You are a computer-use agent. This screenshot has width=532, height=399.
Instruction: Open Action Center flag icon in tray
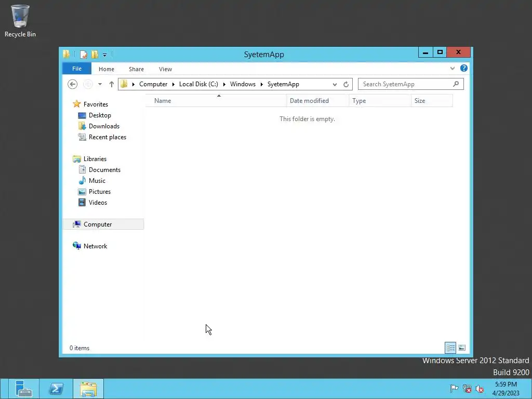coord(454,389)
